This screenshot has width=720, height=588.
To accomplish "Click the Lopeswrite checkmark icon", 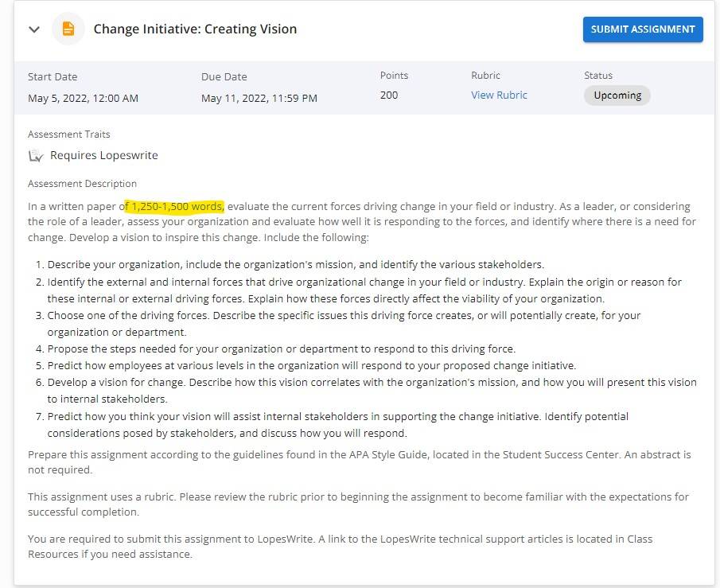I will [x=36, y=156].
